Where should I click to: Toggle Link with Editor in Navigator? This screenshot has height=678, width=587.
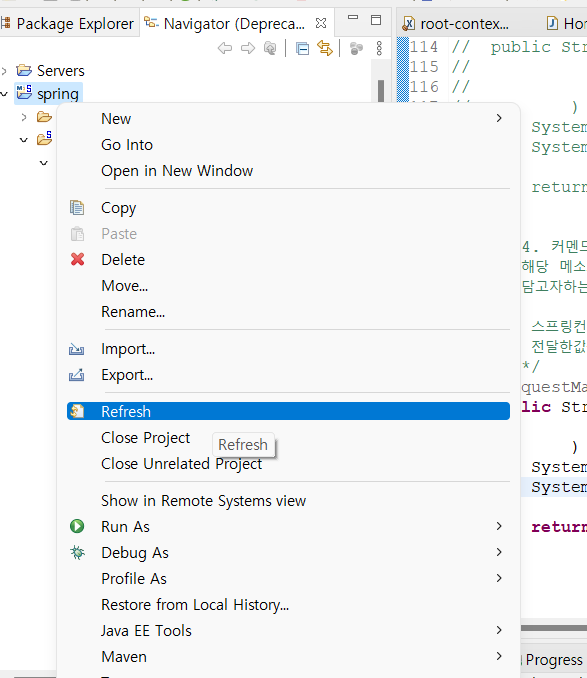tap(325, 48)
